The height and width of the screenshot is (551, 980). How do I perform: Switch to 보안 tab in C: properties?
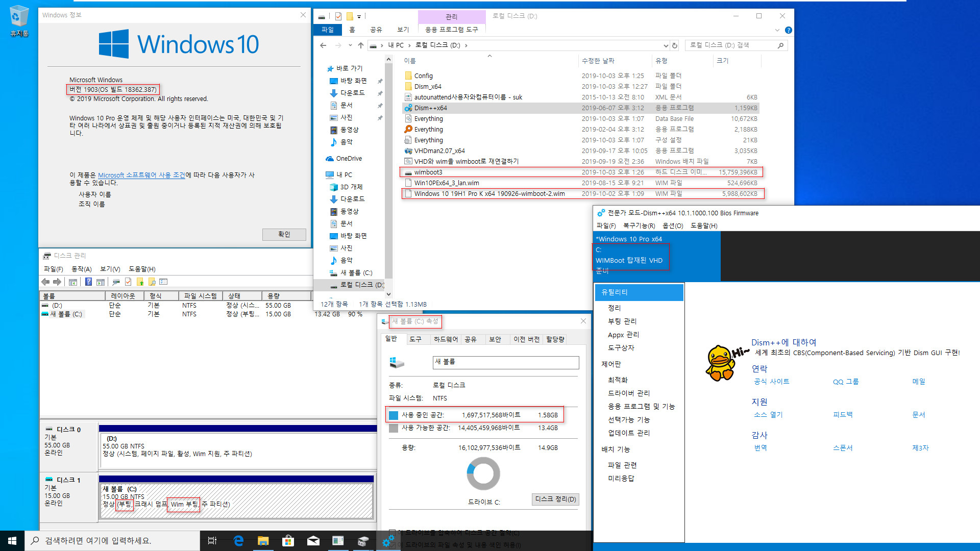pos(495,339)
